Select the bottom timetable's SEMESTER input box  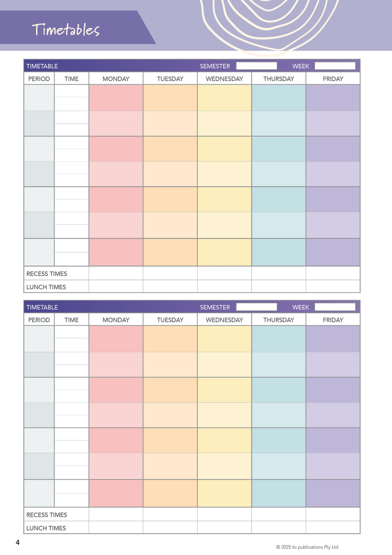[x=256, y=307]
